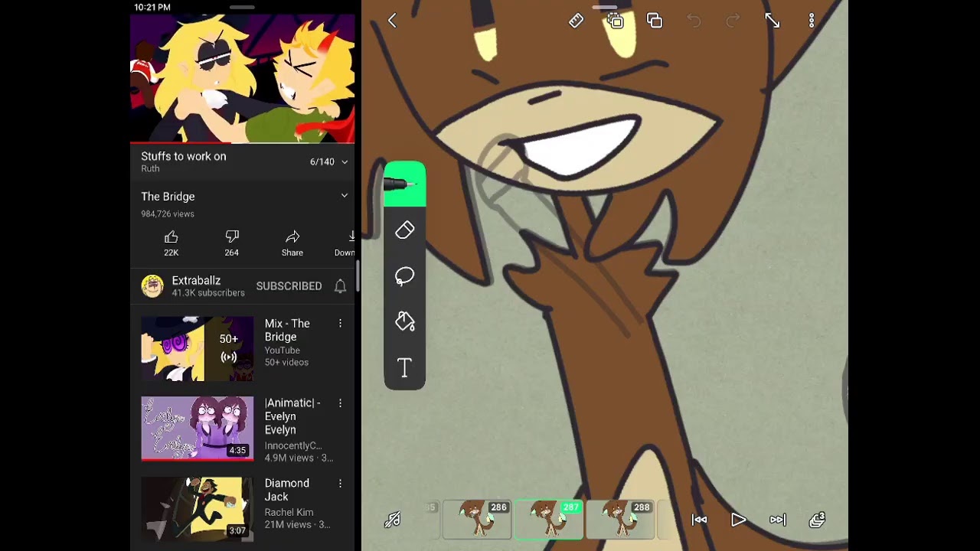Open the |Animatic| - Evelyn Evelyn title
This screenshot has width=980, height=551.
click(292, 416)
